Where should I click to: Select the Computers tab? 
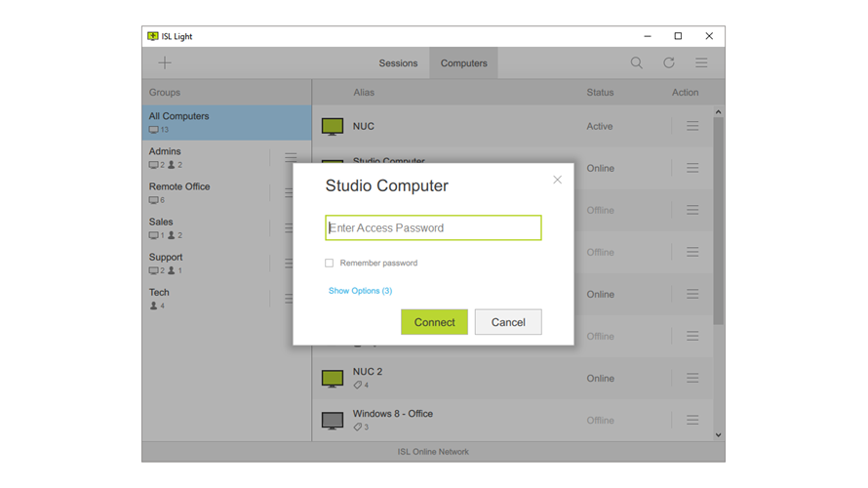coord(463,63)
